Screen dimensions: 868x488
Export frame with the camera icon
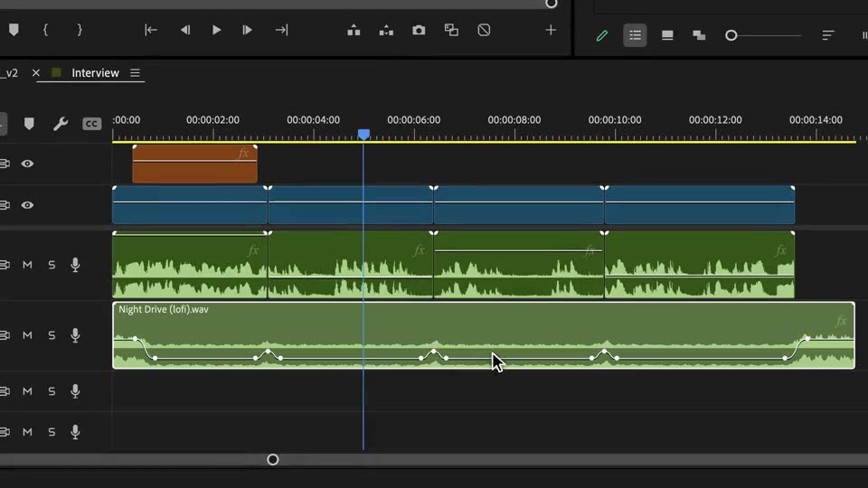pos(419,30)
